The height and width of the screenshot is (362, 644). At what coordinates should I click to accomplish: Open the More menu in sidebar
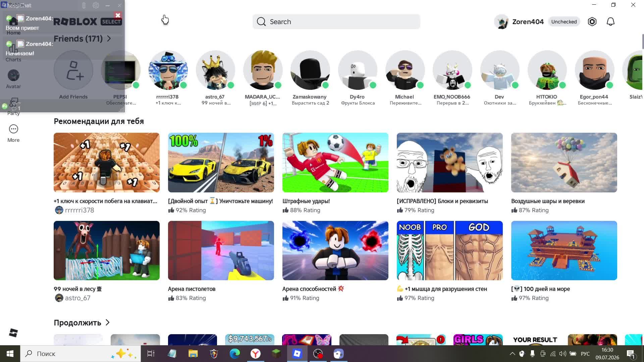[13, 133]
